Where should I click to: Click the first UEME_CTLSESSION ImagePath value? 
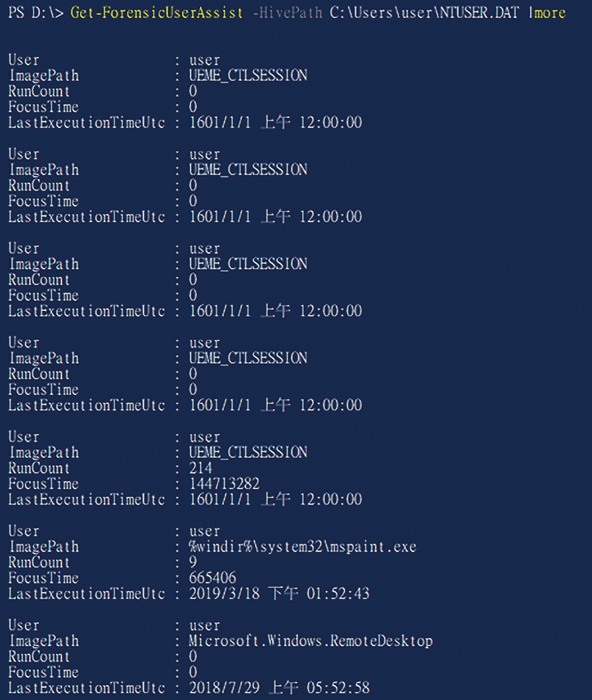pos(248,75)
